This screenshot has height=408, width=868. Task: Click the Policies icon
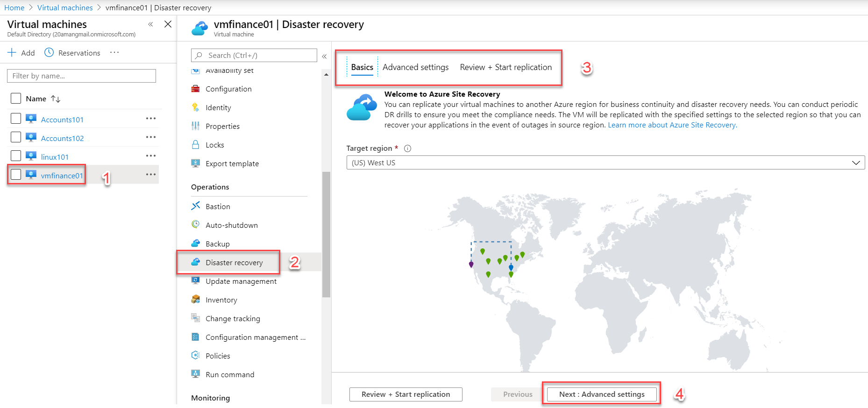[x=196, y=355]
